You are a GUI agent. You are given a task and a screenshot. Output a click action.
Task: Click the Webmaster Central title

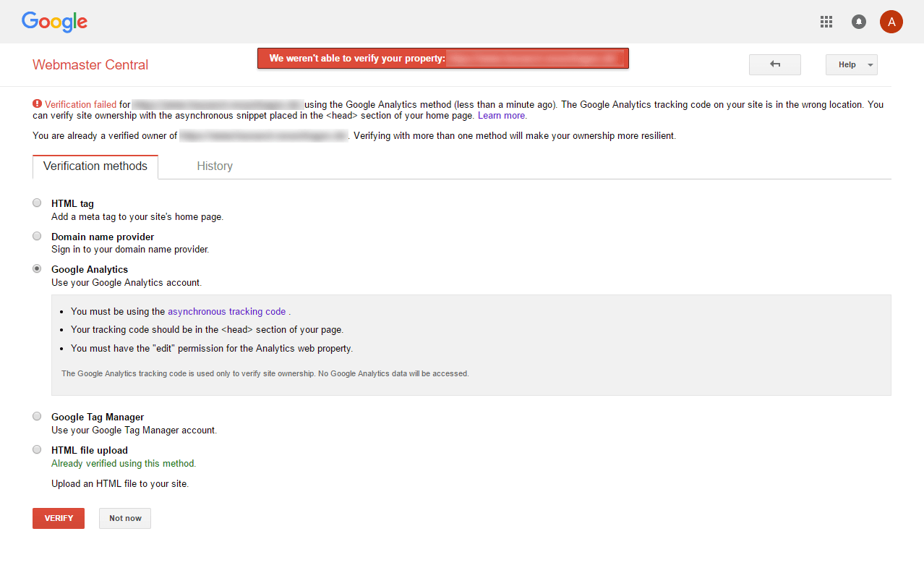click(90, 64)
